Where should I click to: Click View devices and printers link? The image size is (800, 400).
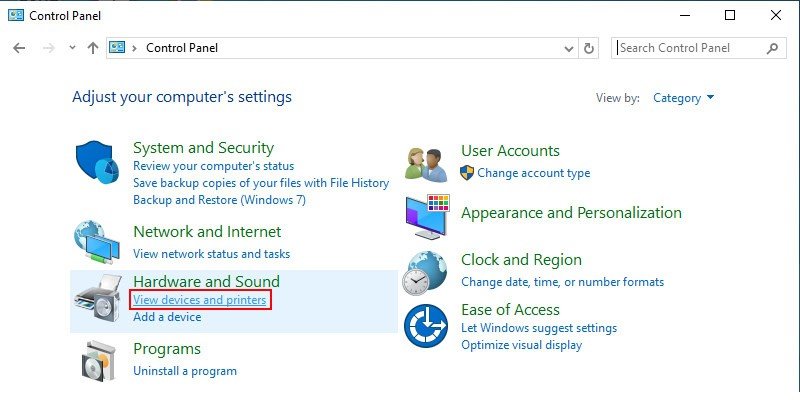tap(200, 299)
